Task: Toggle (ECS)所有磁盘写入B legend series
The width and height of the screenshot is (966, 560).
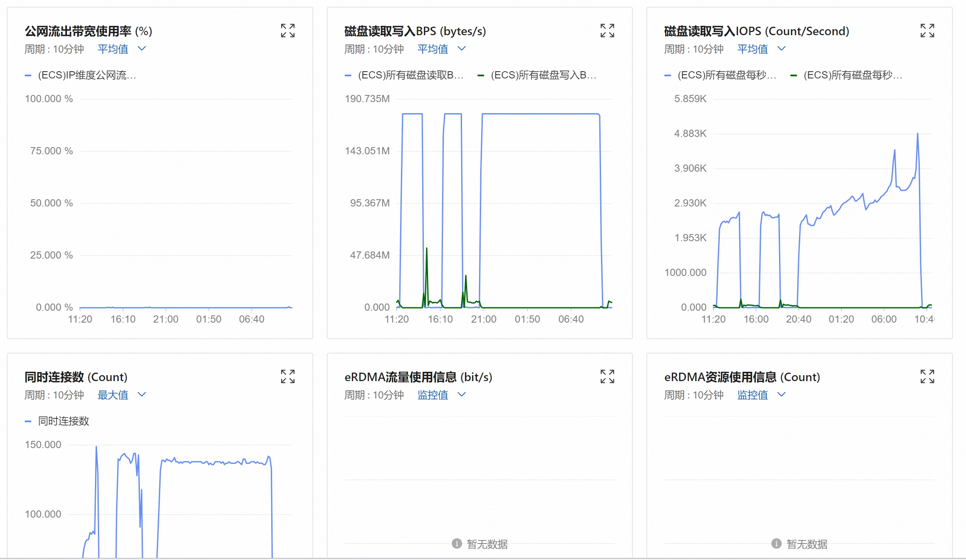Action: 537,75
